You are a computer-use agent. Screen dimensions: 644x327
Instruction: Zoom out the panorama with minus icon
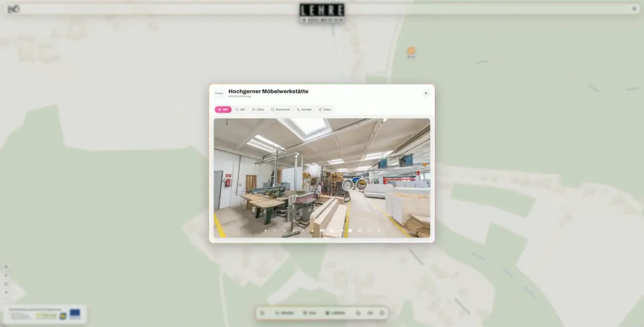275,230
